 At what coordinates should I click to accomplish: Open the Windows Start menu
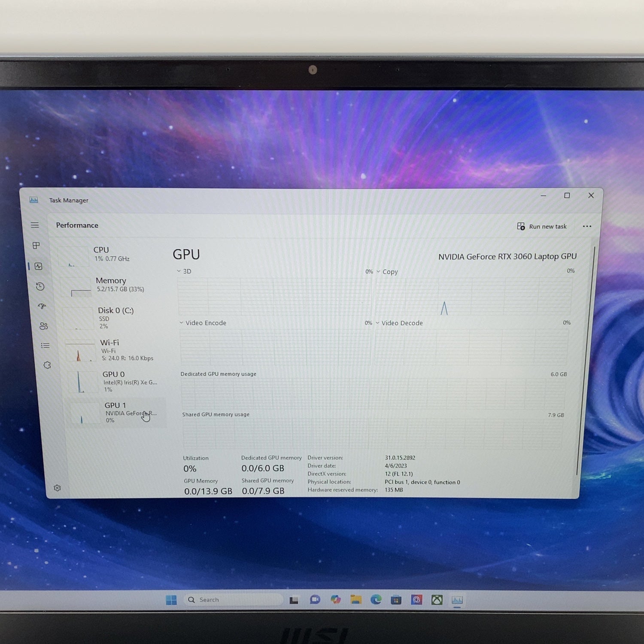tap(171, 600)
